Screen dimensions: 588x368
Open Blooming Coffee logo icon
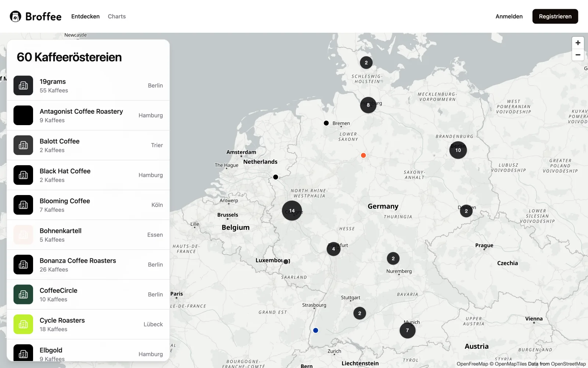point(23,205)
